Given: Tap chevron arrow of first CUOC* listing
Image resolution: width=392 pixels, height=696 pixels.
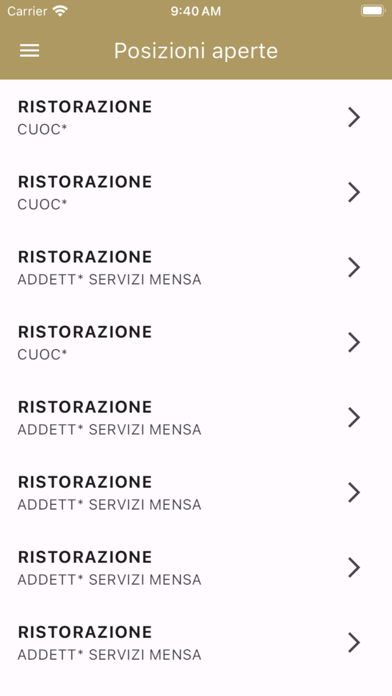Looking at the screenshot, I should tap(354, 117).
